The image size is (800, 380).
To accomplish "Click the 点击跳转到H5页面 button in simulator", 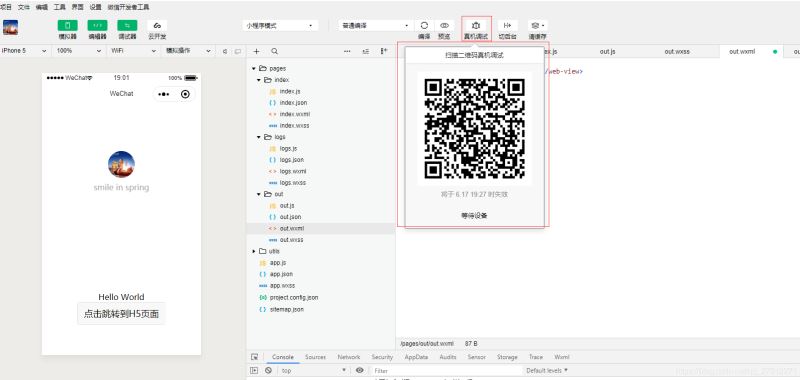I will 121,314.
